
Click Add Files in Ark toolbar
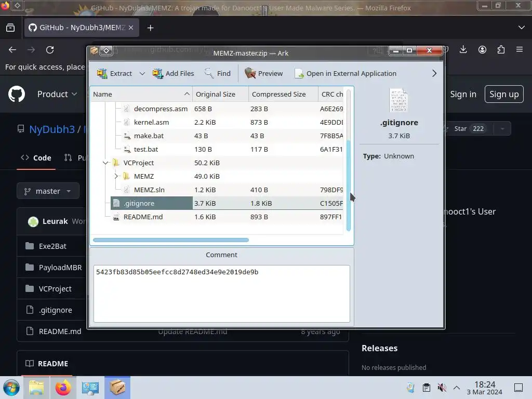(x=173, y=73)
